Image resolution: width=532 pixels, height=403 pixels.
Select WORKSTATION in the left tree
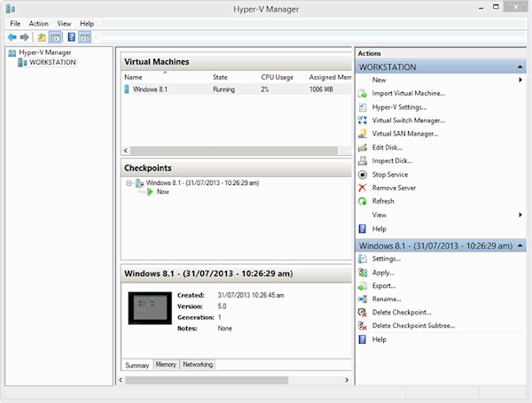[x=52, y=63]
